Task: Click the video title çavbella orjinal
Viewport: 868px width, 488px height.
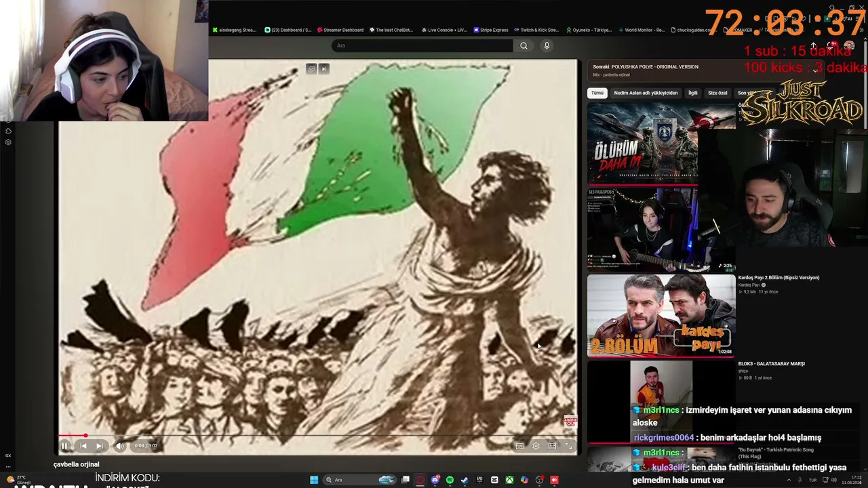Action: pyautogui.click(x=77, y=464)
